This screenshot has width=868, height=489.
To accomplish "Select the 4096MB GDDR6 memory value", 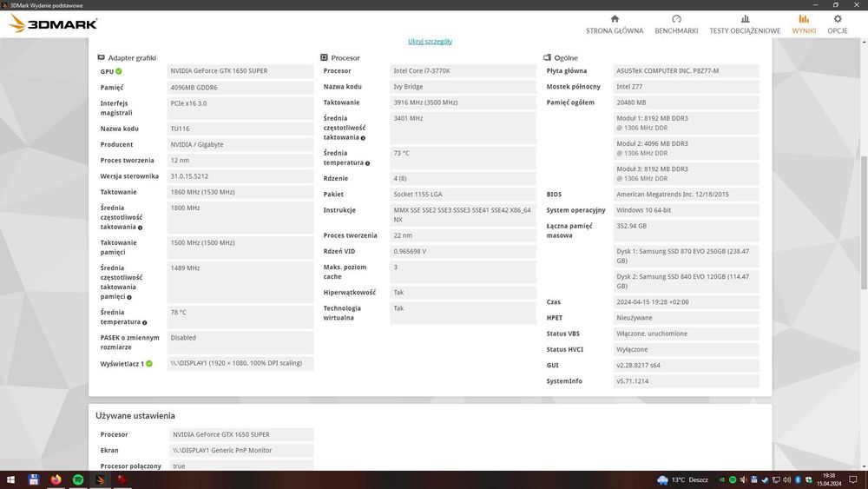I will click(x=240, y=88).
